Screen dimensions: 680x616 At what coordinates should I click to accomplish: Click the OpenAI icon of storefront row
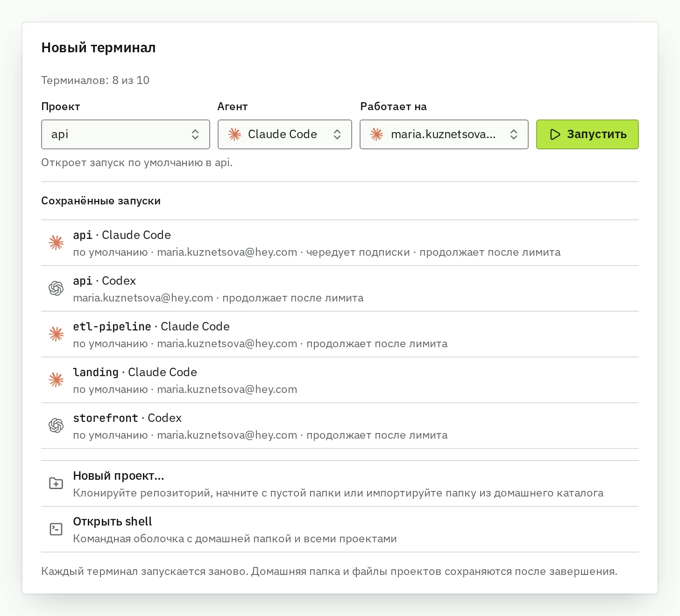coord(56,426)
